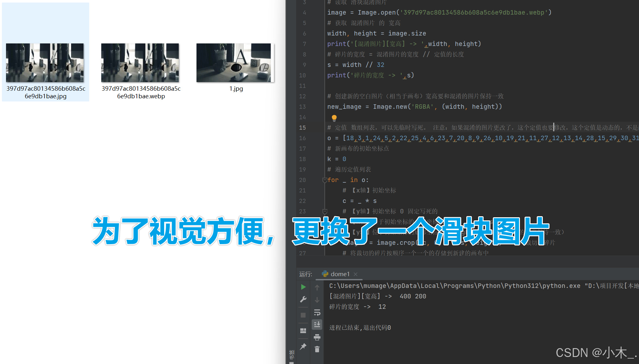This screenshot has width=639, height=364.
Task: Click the 397d97ac...jpg file name label
Action: point(46,92)
